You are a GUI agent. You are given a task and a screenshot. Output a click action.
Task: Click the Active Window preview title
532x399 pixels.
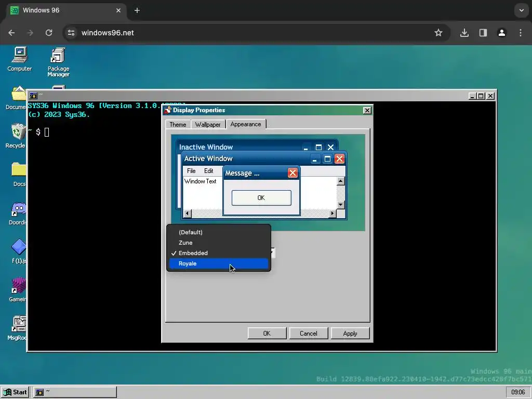[x=208, y=159]
